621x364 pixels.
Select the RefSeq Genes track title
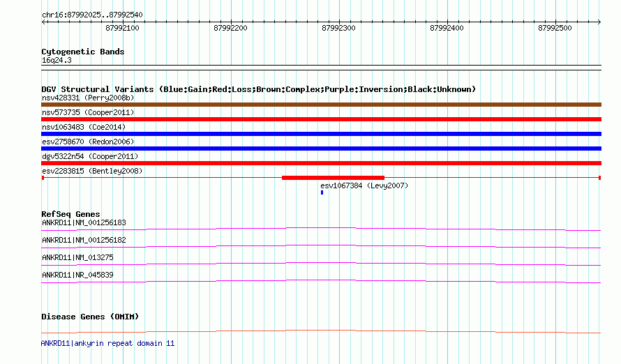pyautogui.click(x=70, y=214)
